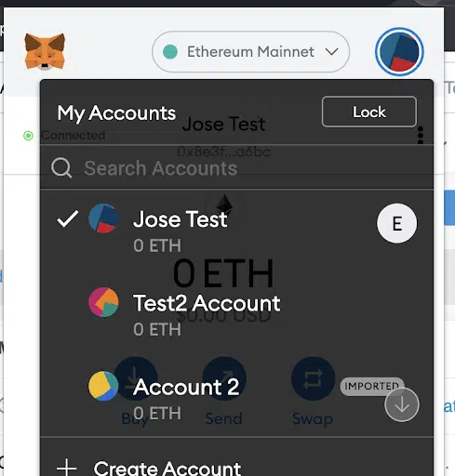Click the checkmark next to Jose Test
This screenshot has height=476, width=455.
[x=68, y=218]
